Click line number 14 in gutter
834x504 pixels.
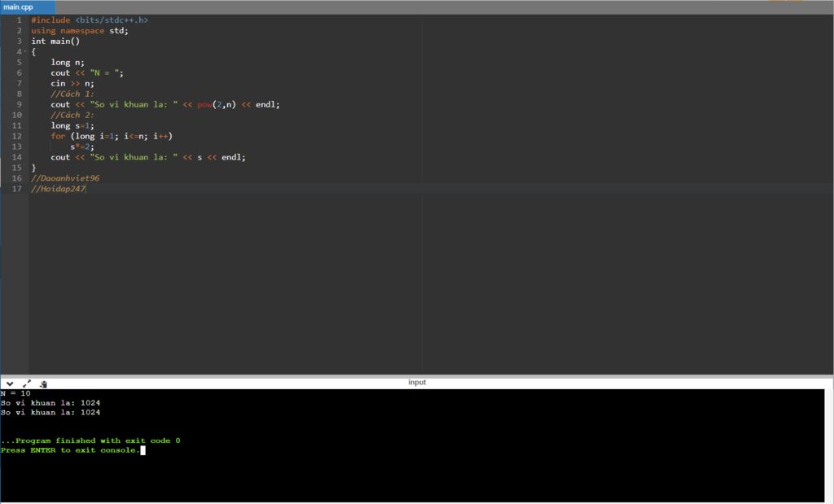[x=17, y=157]
